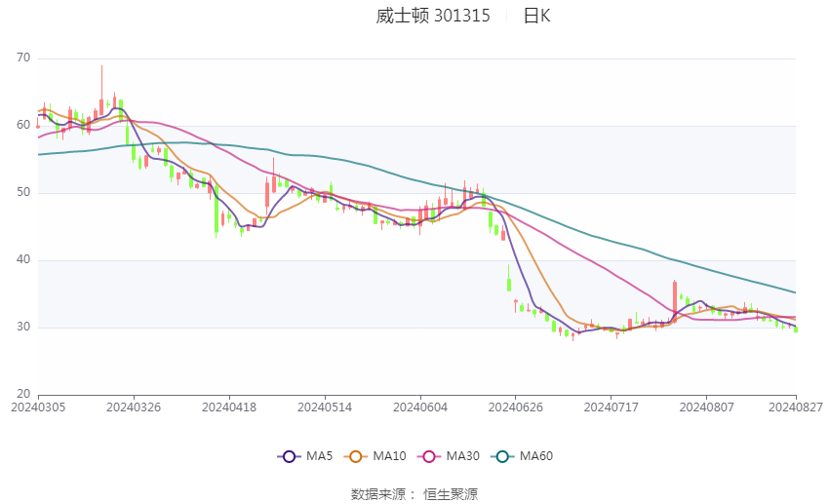Select the 20240326 date axis label

pos(134,407)
